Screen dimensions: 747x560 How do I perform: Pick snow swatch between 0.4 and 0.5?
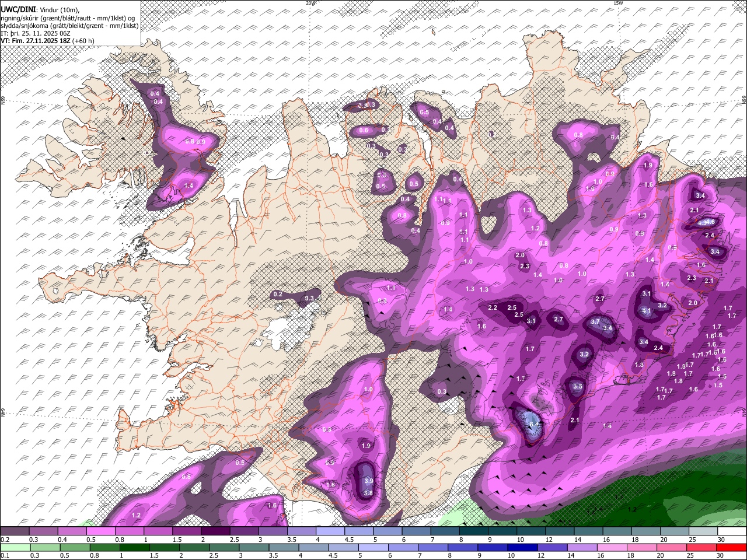(x=72, y=531)
